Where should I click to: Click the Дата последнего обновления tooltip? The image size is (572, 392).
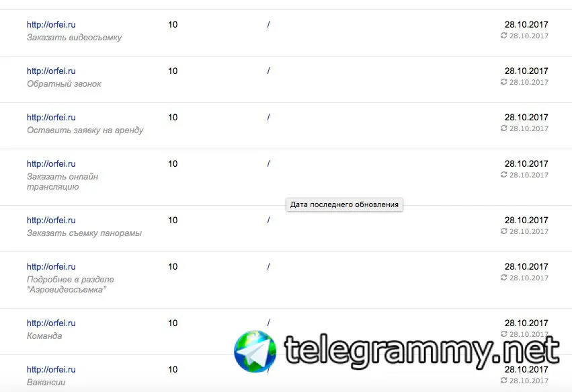tap(344, 204)
